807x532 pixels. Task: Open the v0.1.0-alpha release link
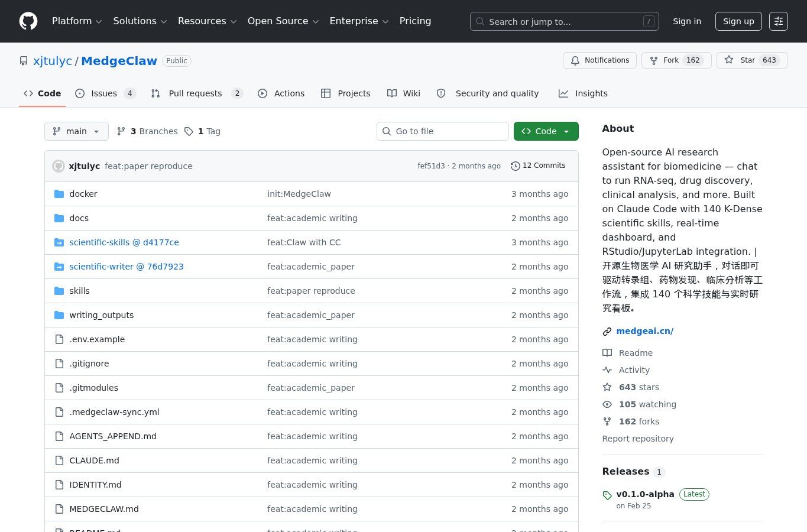pyautogui.click(x=645, y=494)
